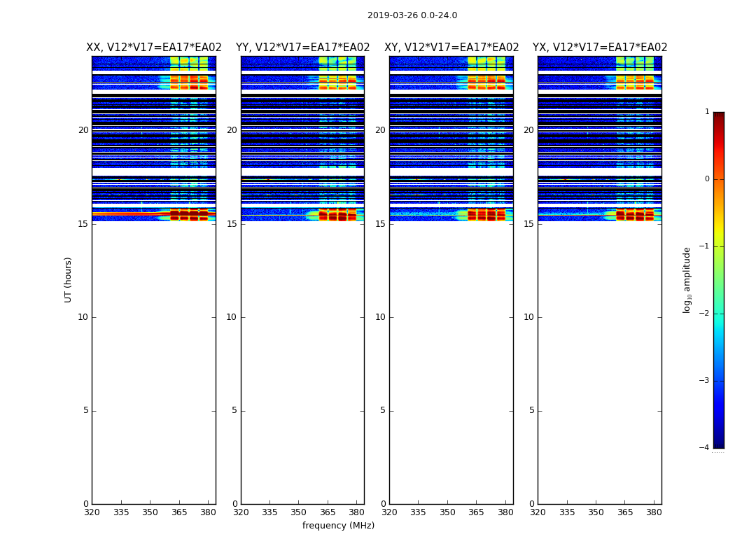Click the log10 amplitude colorbar label

pos(687,280)
